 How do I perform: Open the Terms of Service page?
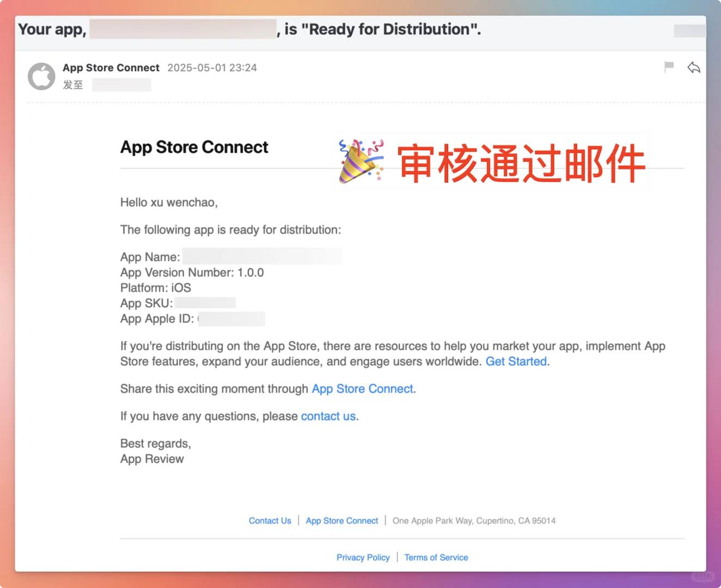tap(436, 557)
